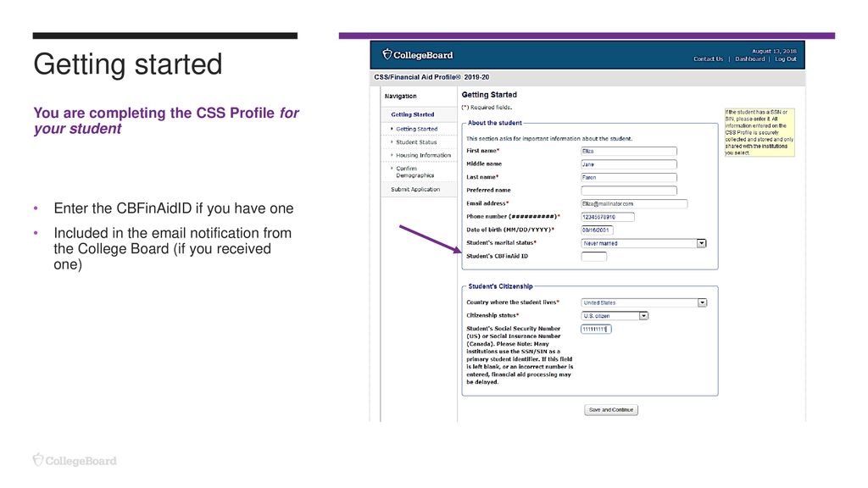Image resolution: width=868 pixels, height=488 pixels.
Task: Click the Save and Continue button
Action: 611,410
